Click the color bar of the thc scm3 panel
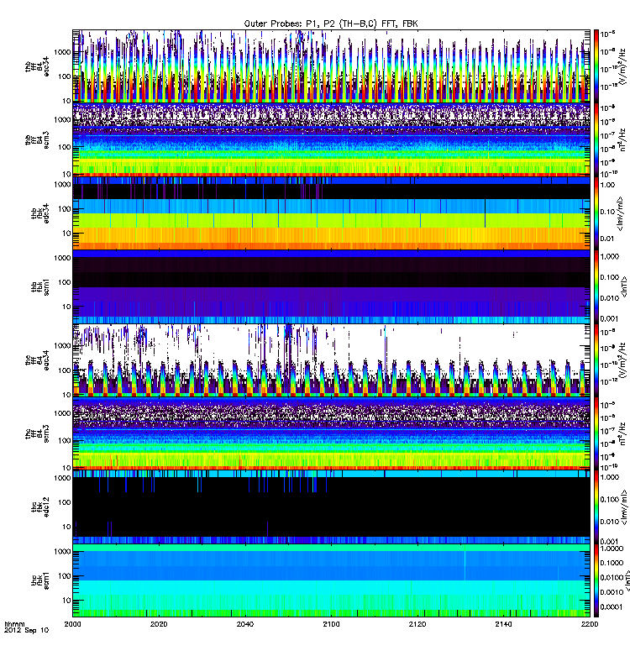This screenshot has width=630, height=672. tap(596, 433)
